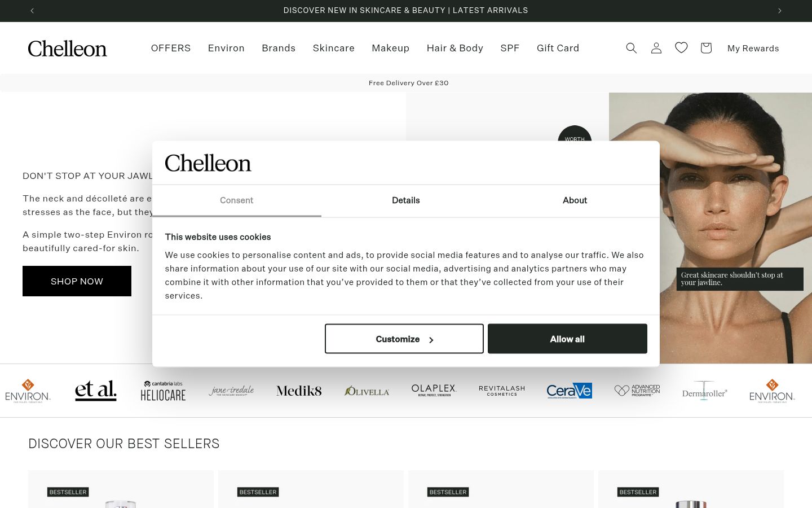Open the Brands menu

point(279,48)
